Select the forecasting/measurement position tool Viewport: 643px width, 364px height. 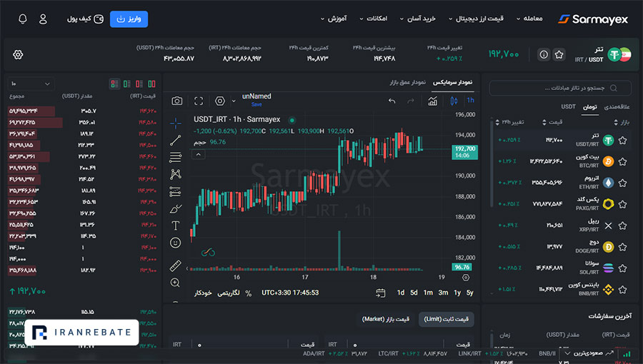point(175,191)
